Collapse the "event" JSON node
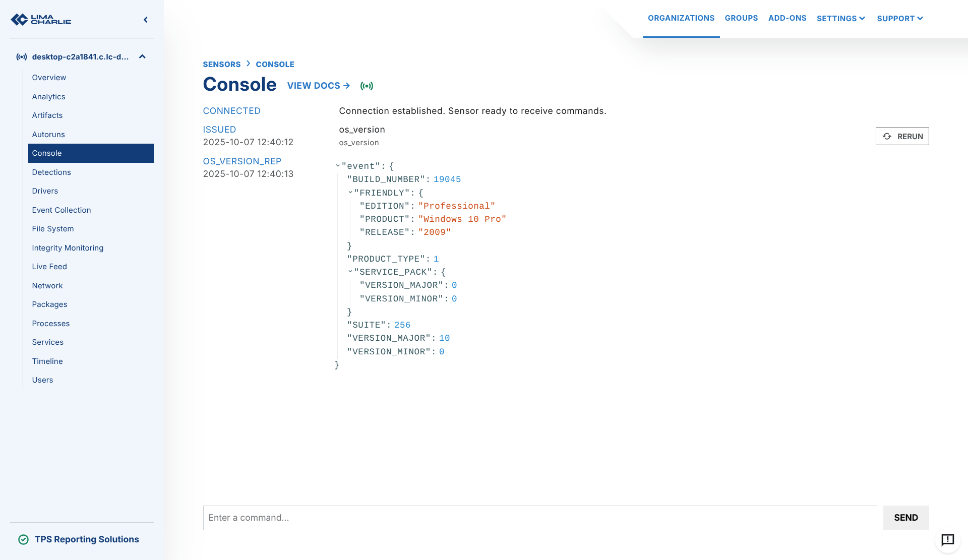Viewport: 968px width, 560px height. [338, 166]
